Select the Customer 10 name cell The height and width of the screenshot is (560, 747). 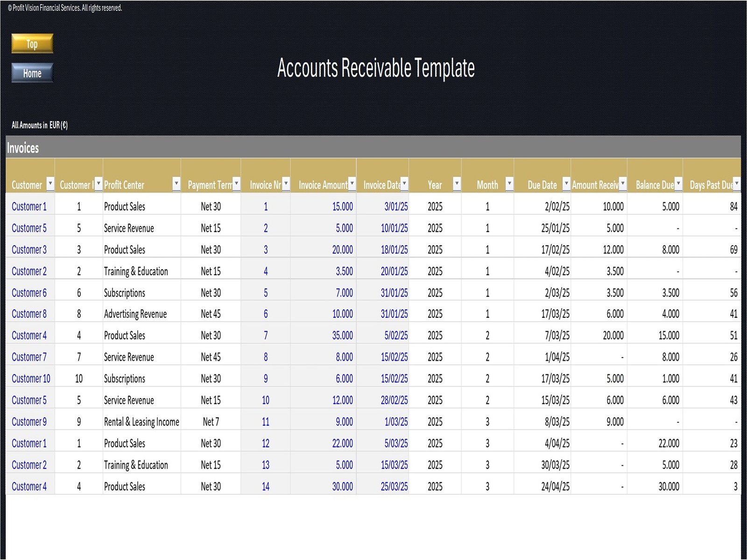tap(31, 378)
